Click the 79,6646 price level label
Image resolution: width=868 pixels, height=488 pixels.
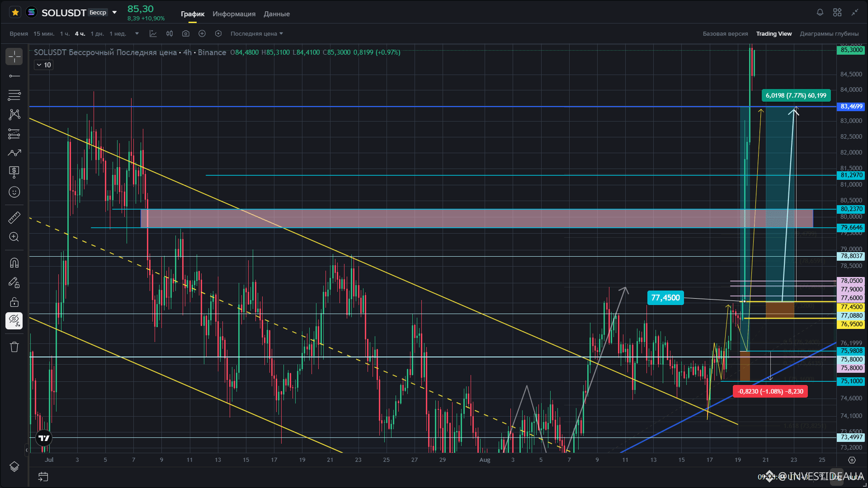click(x=851, y=228)
